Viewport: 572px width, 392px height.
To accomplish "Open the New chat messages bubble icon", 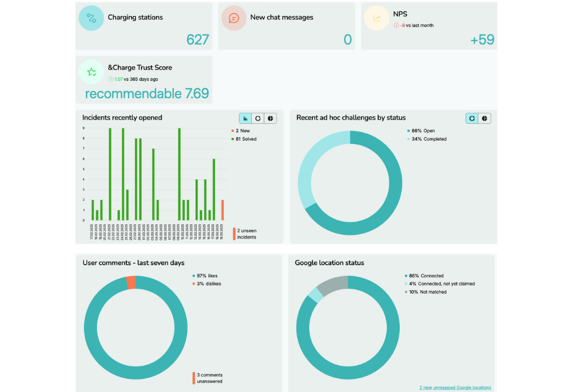I will pyautogui.click(x=234, y=18).
